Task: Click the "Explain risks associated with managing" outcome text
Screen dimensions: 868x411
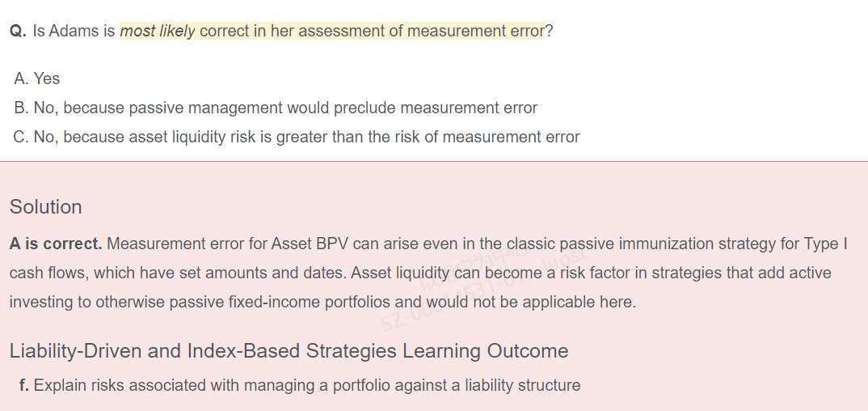Action: pyautogui.click(x=170, y=385)
